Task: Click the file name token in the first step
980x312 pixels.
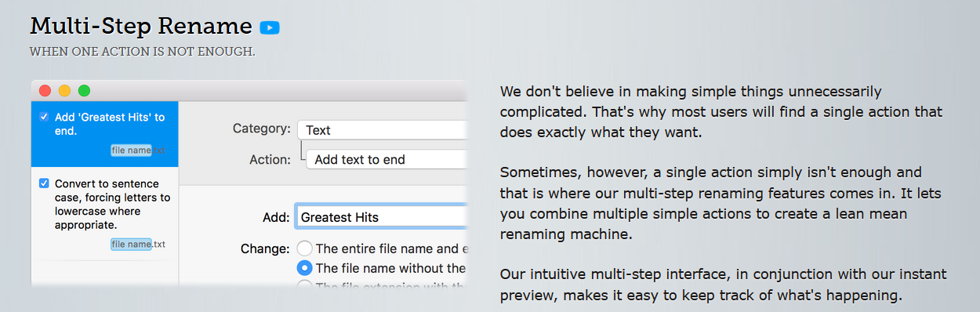Action: tap(131, 151)
